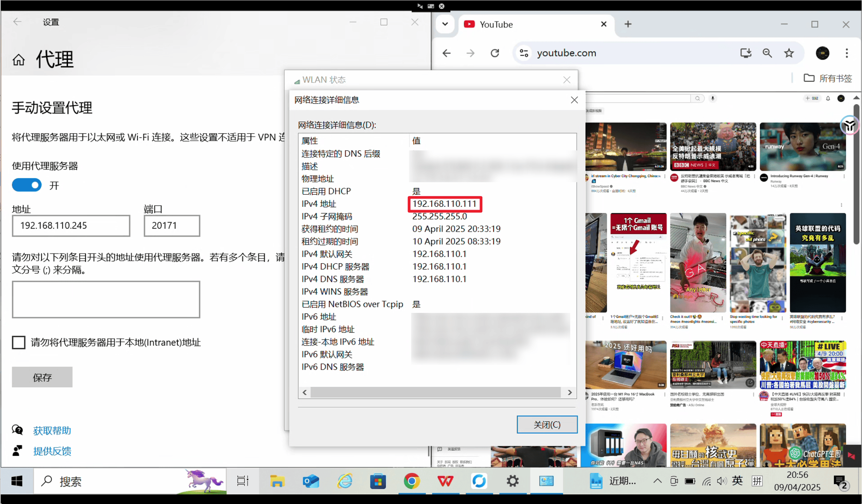Open Outlook from the taskbar
The width and height of the screenshot is (862, 504).
point(310,481)
